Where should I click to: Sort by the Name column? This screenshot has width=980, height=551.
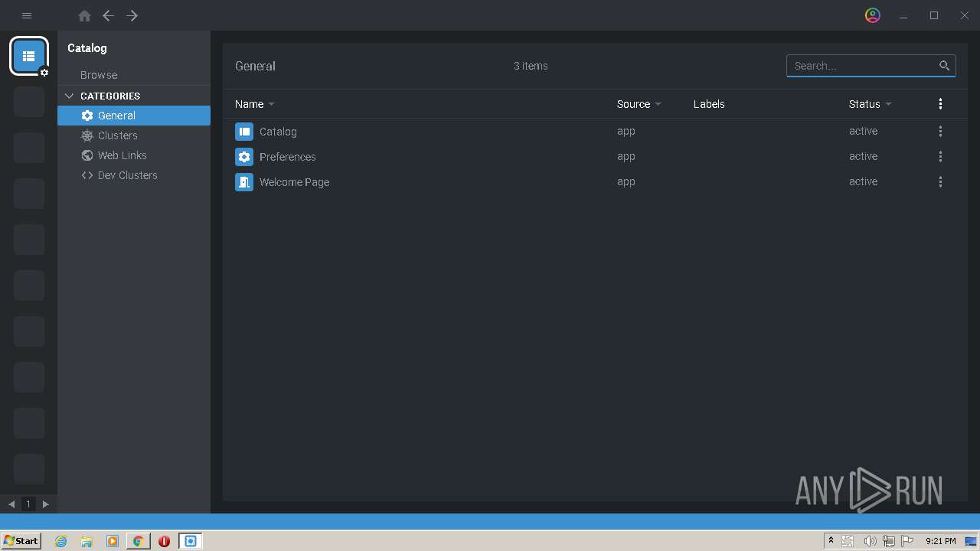[254, 104]
